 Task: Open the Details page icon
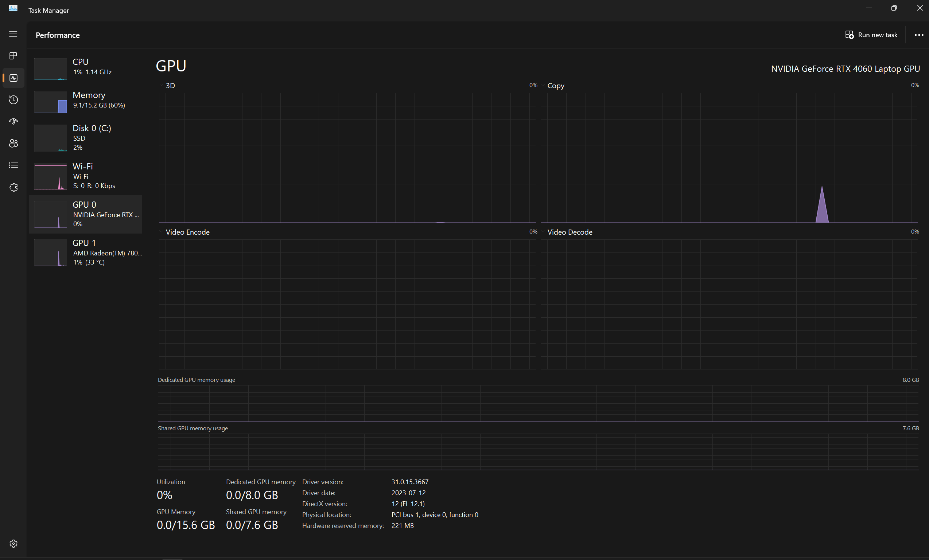pyautogui.click(x=13, y=165)
